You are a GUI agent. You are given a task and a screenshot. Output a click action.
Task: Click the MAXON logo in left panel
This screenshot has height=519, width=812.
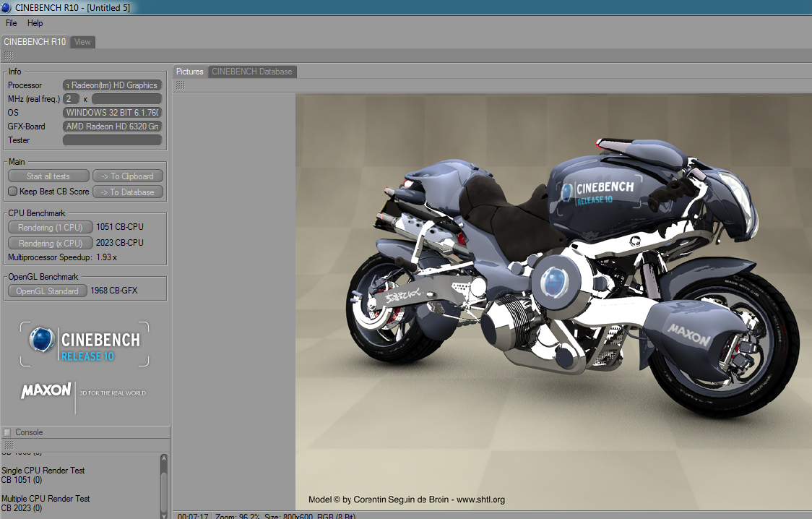tap(46, 390)
